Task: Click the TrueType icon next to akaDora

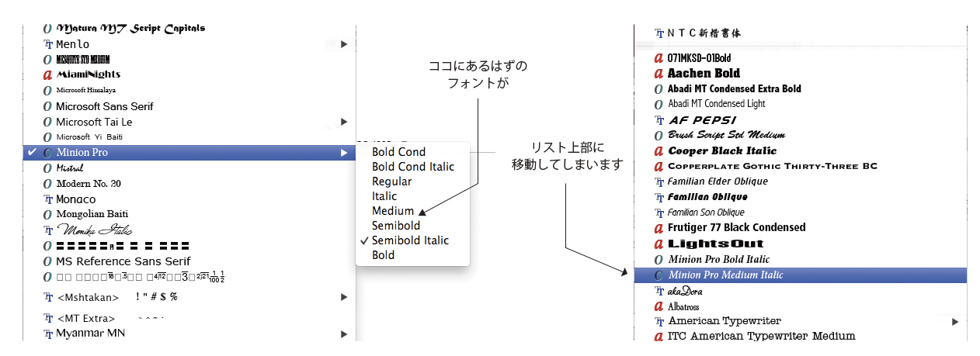Action: click(x=659, y=292)
